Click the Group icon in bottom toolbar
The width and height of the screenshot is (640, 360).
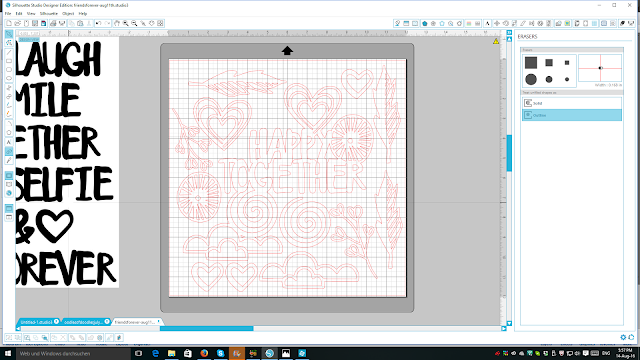click(9, 338)
